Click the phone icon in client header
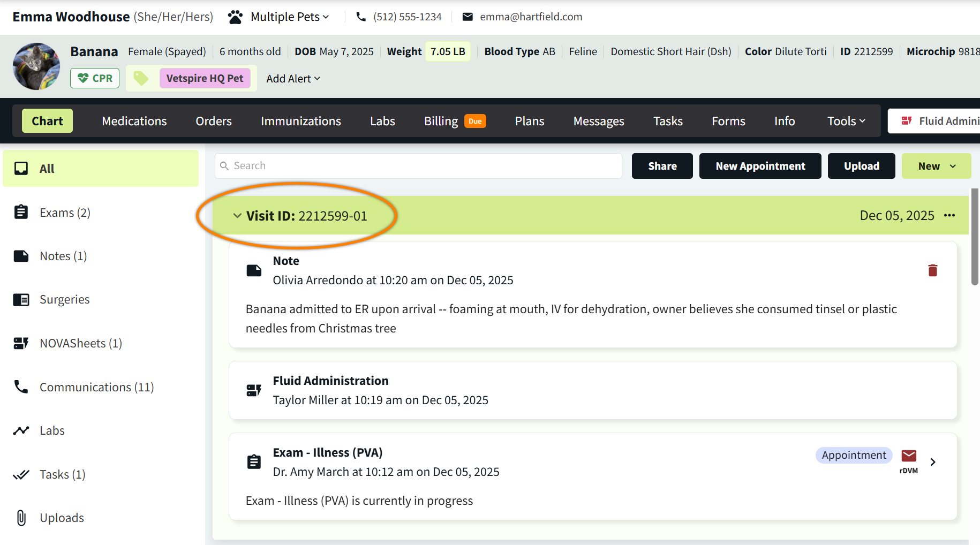 (361, 17)
